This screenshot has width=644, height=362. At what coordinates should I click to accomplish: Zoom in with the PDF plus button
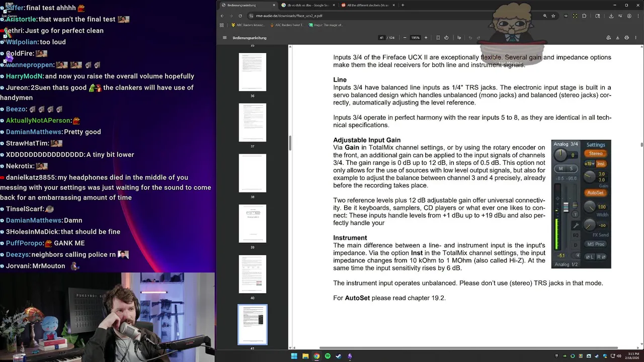[x=426, y=38]
